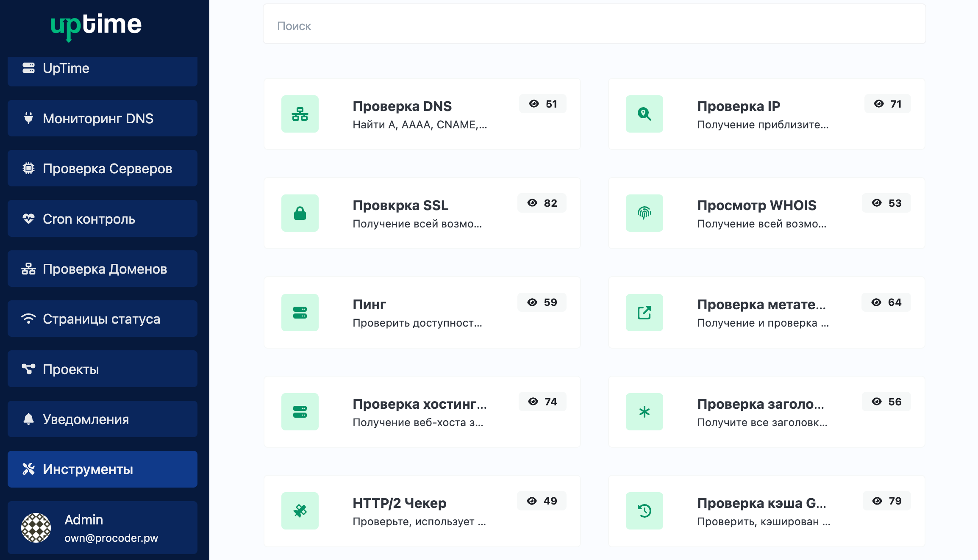Click the header check asterisk icon
Viewport: 978px width, 560px height.
click(644, 412)
